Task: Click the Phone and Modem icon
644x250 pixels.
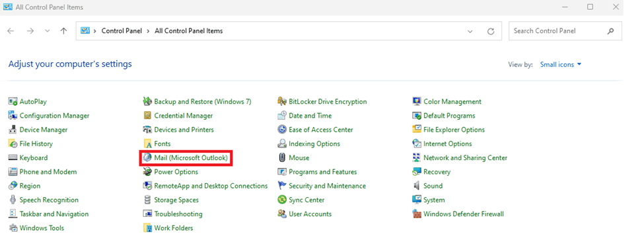Action: pyautogui.click(x=13, y=171)
